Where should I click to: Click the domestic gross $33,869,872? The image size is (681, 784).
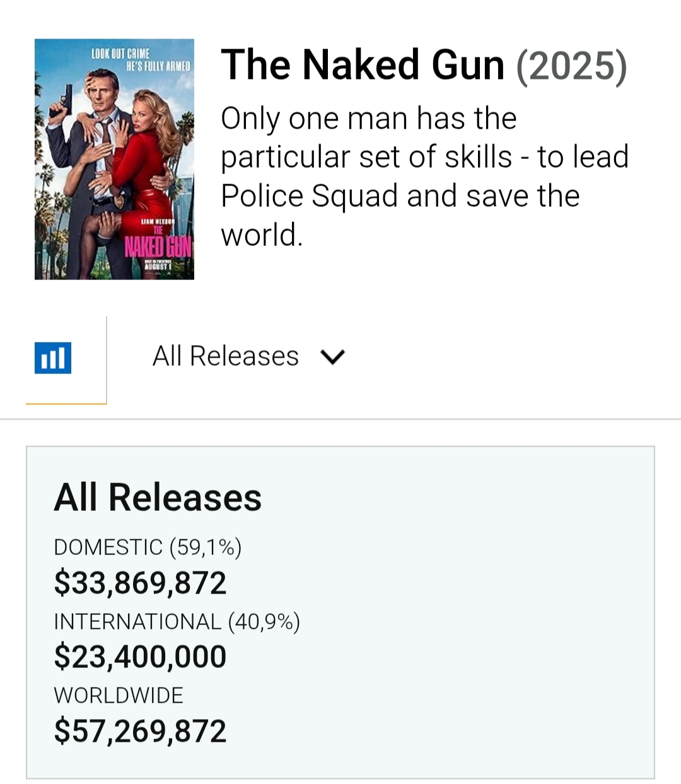(140, 582)
